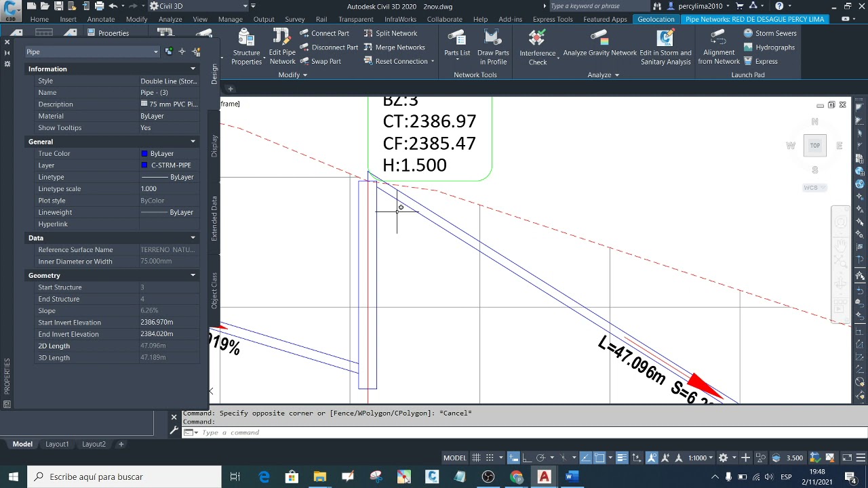This screenshot has height=488, width=868.
Task: Click the TOP face of the ViewCube
Action: [815, 145]
